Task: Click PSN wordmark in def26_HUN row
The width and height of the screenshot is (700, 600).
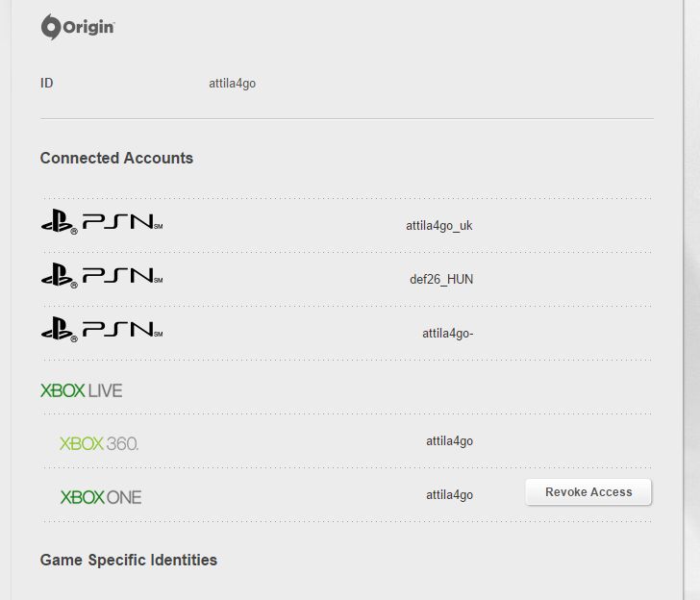Action: (122, 276)
